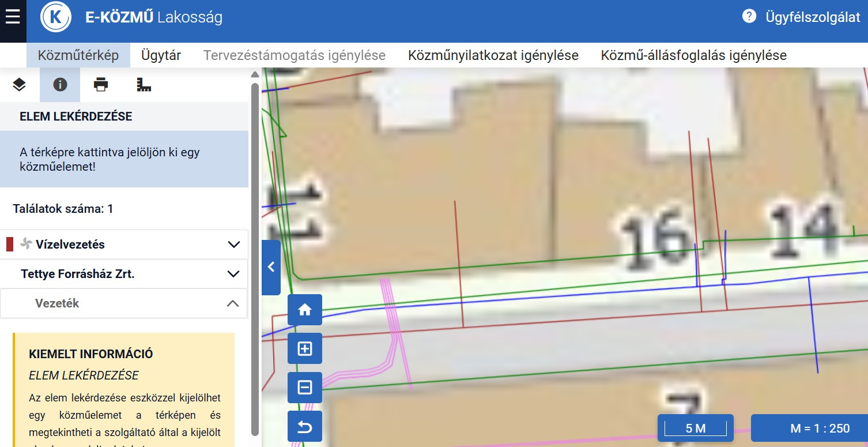Expand the Vízelvezetés result row
The image size is (868, 447).
(x=233, y=245)
